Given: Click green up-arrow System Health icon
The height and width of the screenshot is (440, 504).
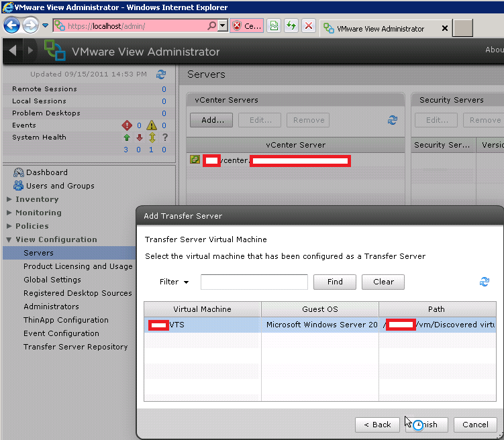Looking at the screenshot, I should tap(127, 137).
